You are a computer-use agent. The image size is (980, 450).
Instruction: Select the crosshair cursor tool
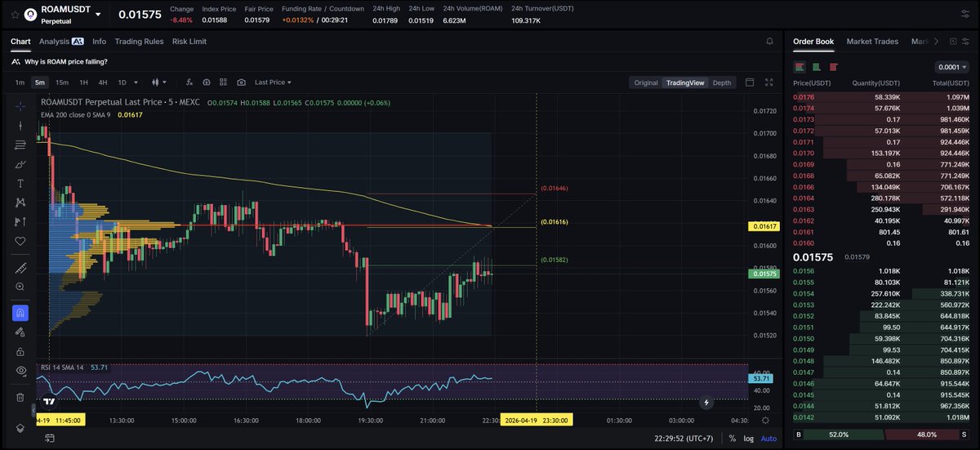[20, 106]
